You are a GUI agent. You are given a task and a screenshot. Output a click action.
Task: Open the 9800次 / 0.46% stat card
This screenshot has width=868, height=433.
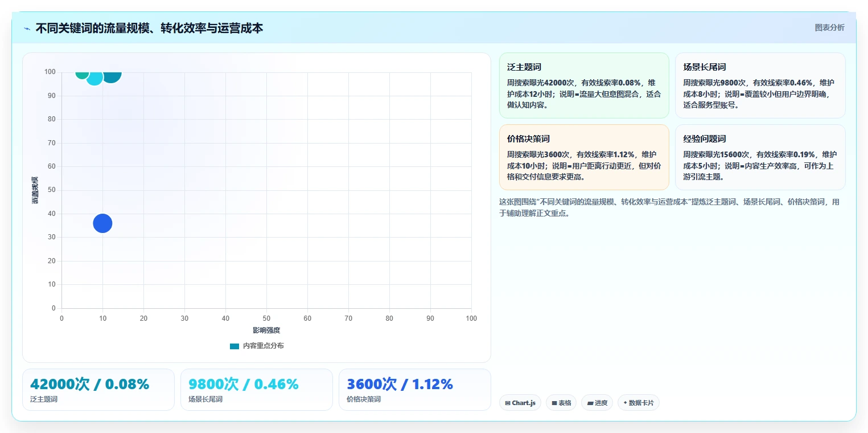(x=257, y=390)
